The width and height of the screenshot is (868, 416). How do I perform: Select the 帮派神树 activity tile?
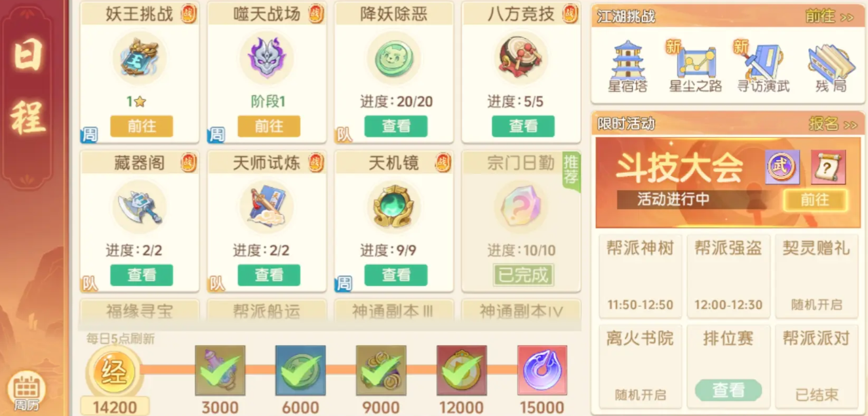[640, 276]
